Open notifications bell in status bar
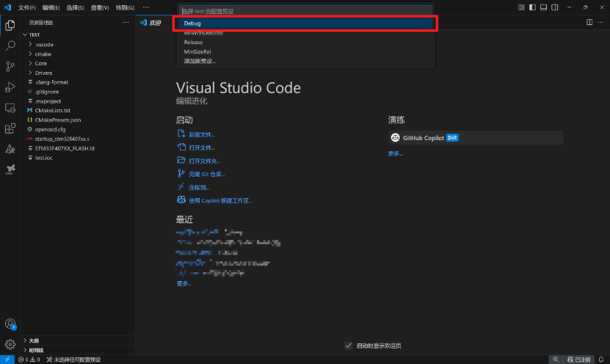The height and width of the screenshot is (364, 610). click(601, 360)
